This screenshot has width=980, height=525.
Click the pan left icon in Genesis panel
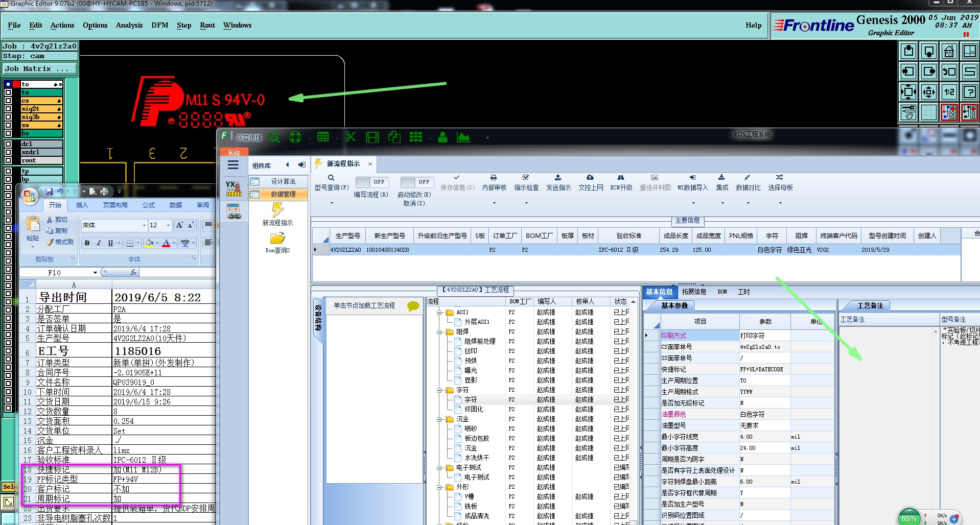click(908, 71)
